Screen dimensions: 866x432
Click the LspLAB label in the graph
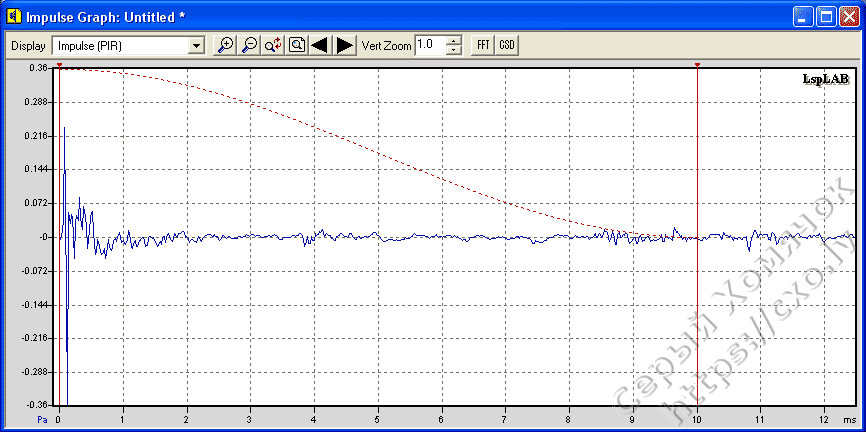(825, 79)
